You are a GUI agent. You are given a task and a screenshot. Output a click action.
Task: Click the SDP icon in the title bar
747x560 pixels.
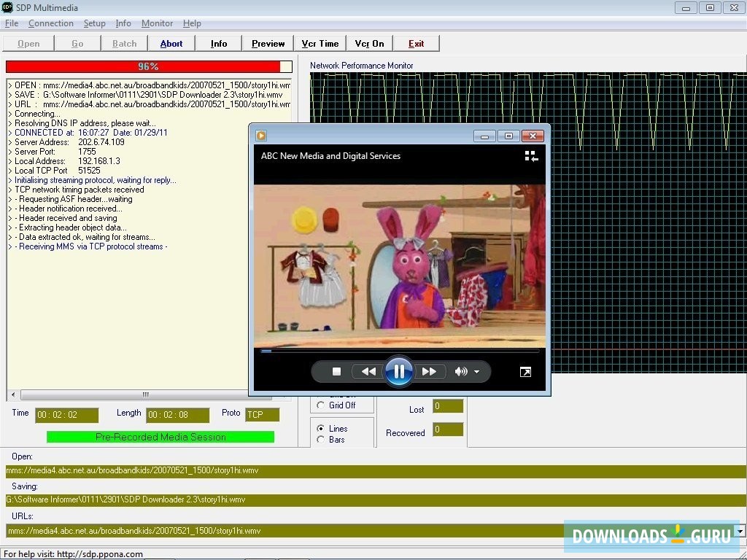click(x=8, y=8)
